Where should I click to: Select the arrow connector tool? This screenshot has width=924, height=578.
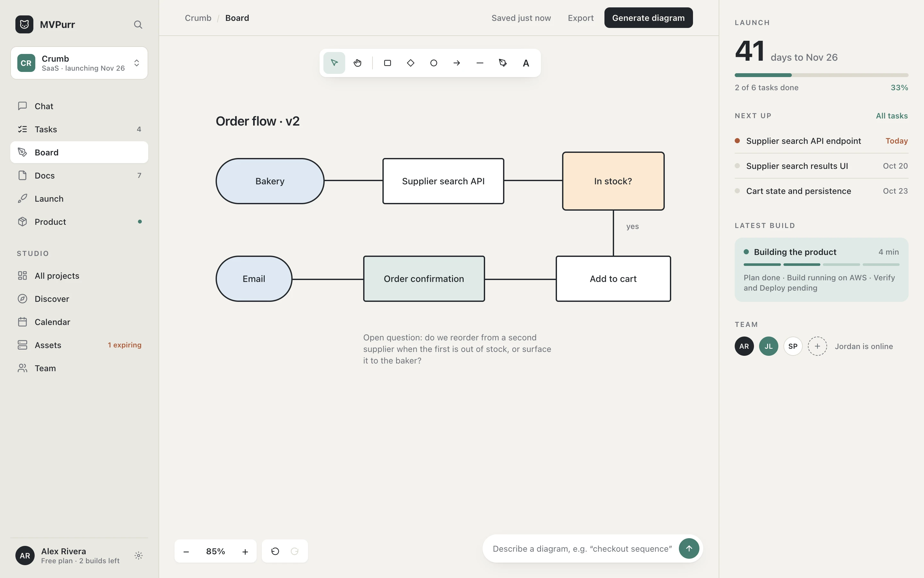[457, 63]
